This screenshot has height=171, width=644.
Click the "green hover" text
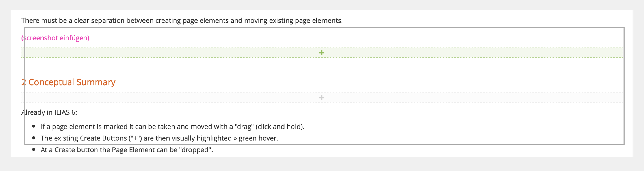point(258,138)
